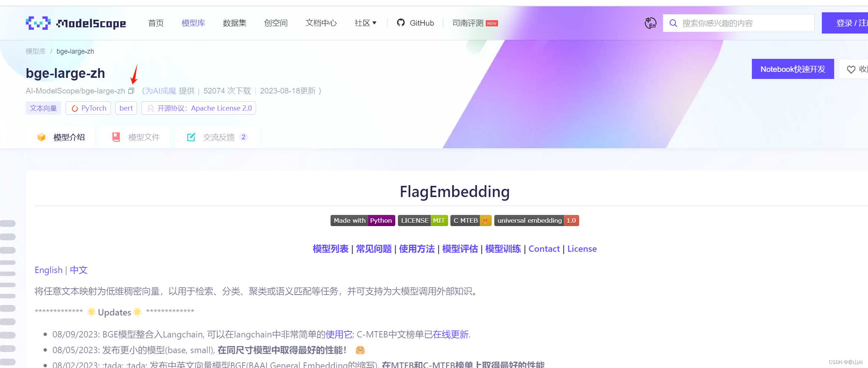The width and height of the screenshot is (868, 368).
Task: Click 52074 次下载 text
Action: (x=227, y=91)
